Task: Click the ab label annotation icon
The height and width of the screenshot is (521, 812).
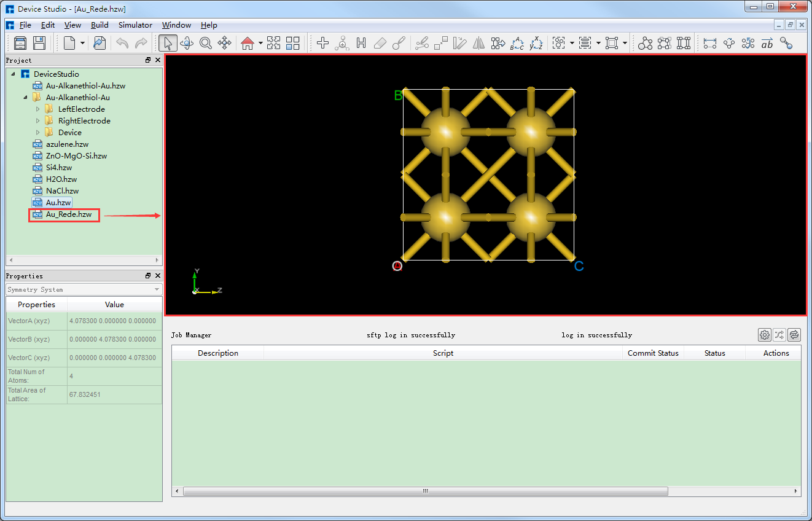Action: coord(767,43)
